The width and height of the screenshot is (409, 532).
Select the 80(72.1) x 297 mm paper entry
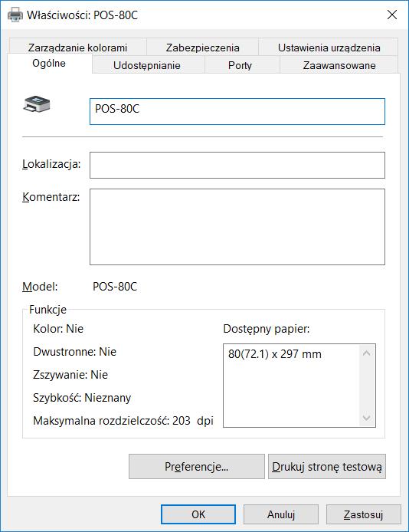(x=274, y=354)
